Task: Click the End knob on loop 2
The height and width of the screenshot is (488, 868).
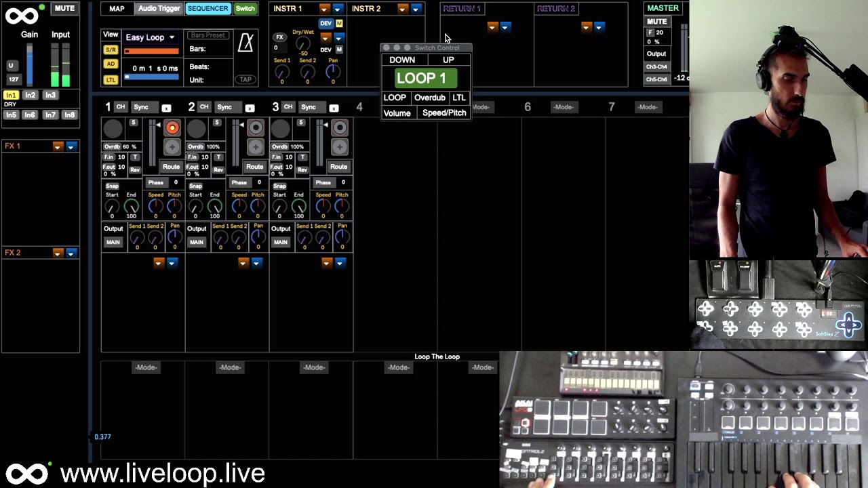Action: click(x=215, y=207)
